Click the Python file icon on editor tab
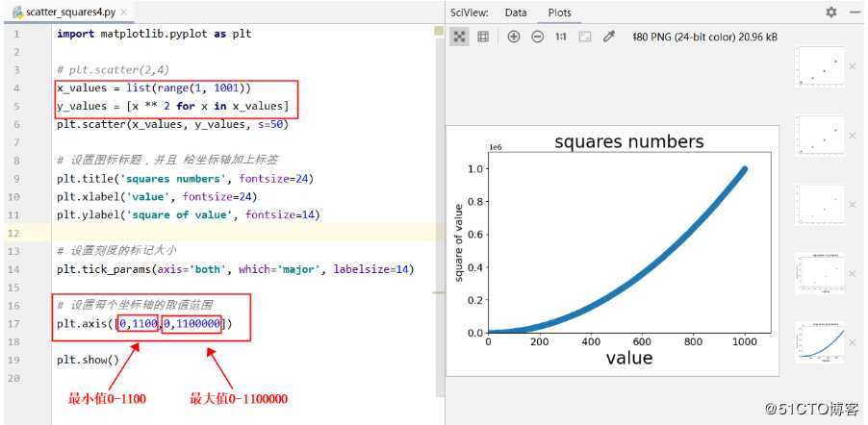Screen dimensions: 868x425 [17, 12]
